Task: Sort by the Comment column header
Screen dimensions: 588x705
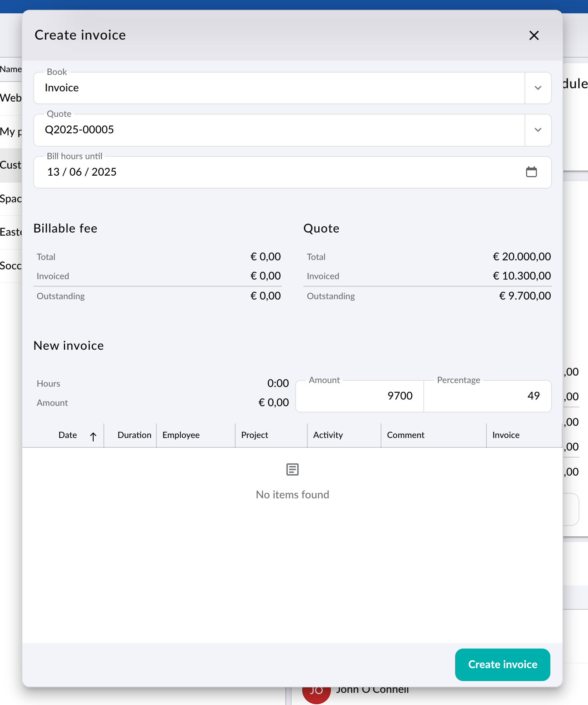Action: pos(405,435)
